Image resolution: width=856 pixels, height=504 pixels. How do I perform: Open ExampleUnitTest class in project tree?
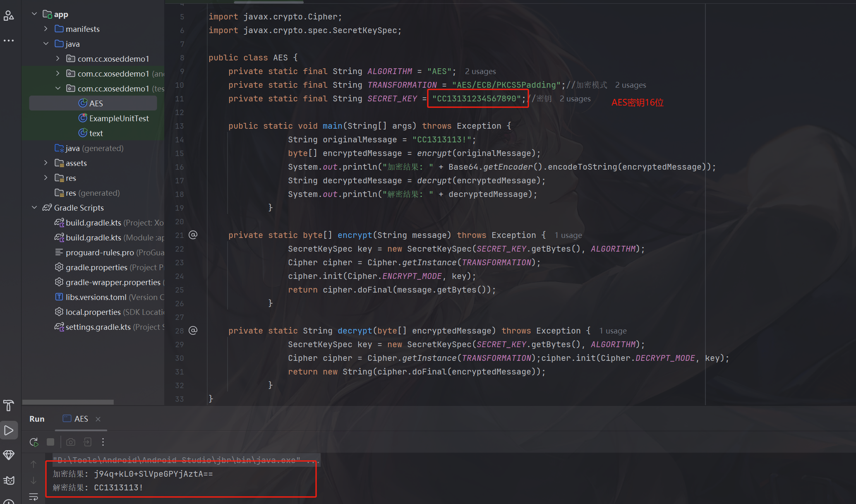119,118
